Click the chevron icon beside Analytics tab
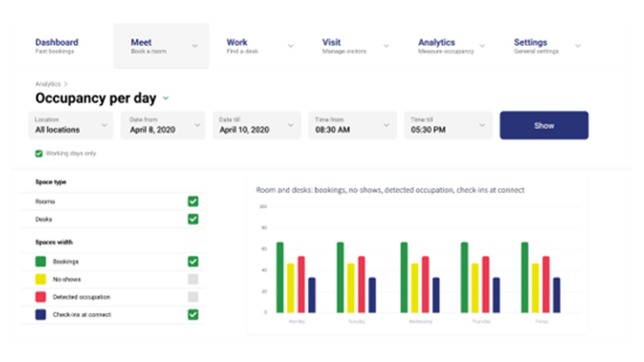 (x=481, y=46)
